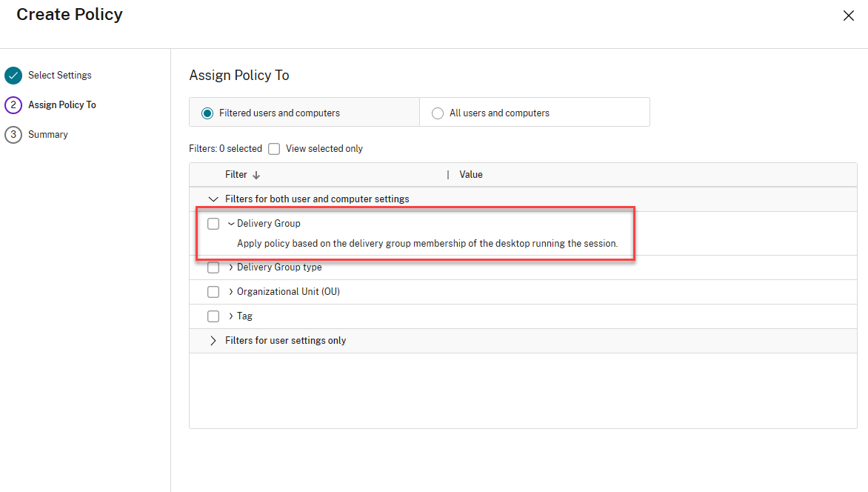Select Filtered users and computers option
Image resolution: width=868 pixels, height=492 pixels.
pos(208,113)
